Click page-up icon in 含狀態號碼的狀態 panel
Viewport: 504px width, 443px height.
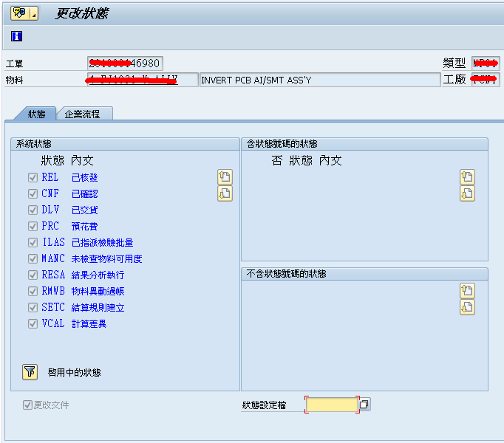pos(467,177)
